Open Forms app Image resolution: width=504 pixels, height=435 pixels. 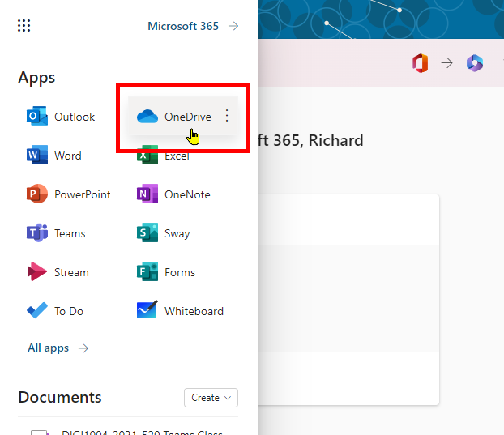[x=166, y=272]
